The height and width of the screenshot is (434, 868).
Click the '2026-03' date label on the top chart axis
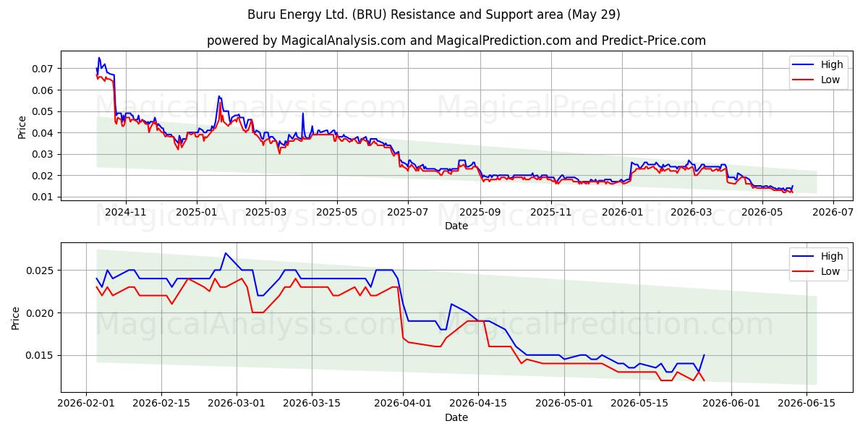(x=691, y=212)
